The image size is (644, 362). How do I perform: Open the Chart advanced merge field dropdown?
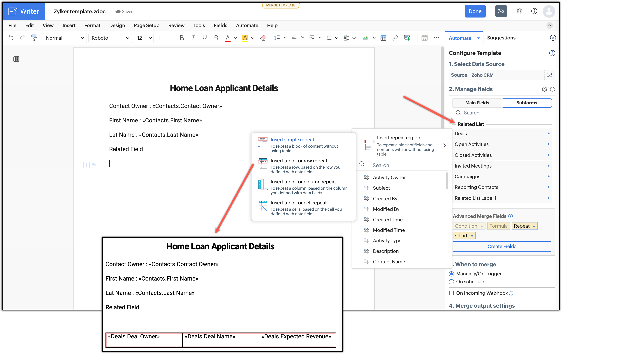464,236
